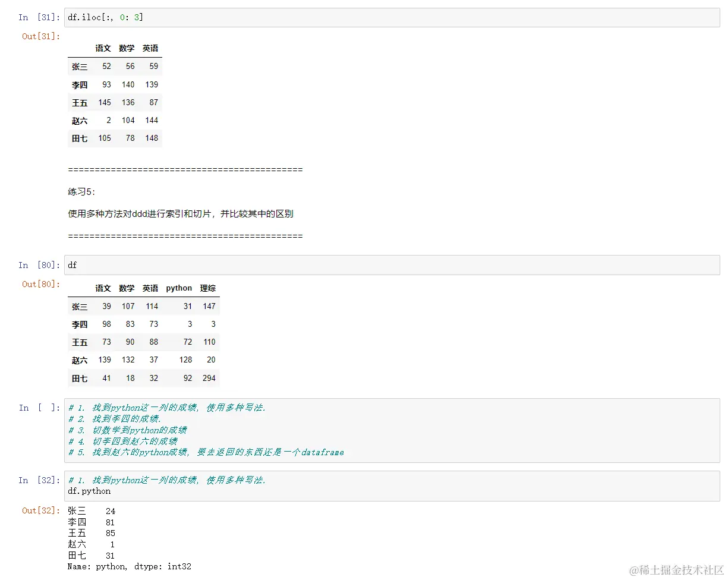
Task: Click the 田七 row label in Out[32] series
Action: pyautogui.click(x=77, y=556)
